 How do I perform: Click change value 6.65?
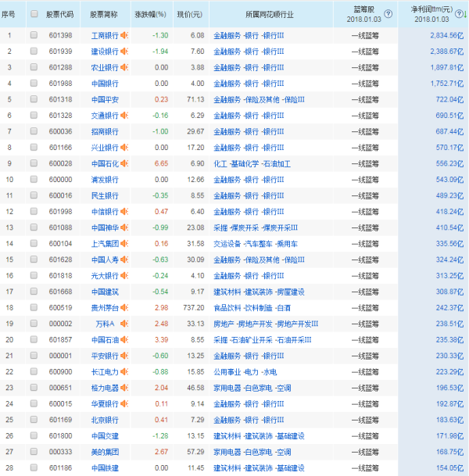(x=161, y=163)
